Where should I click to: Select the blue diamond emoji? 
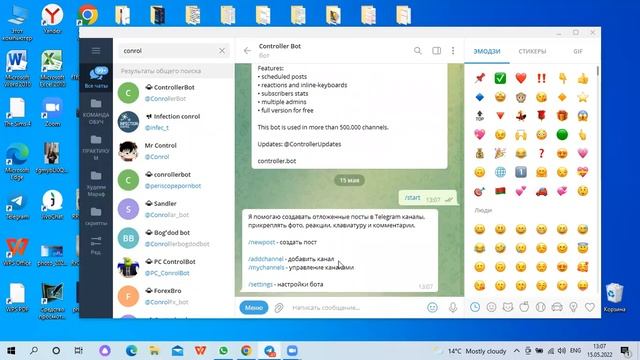(480, 97)
